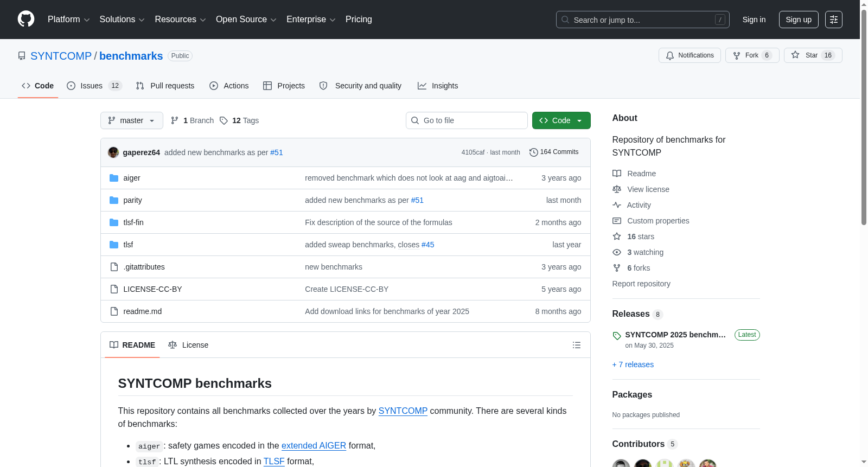Click the 1 Branch link
This screenshot has height=467, width=868.
(x=192, y=120)
